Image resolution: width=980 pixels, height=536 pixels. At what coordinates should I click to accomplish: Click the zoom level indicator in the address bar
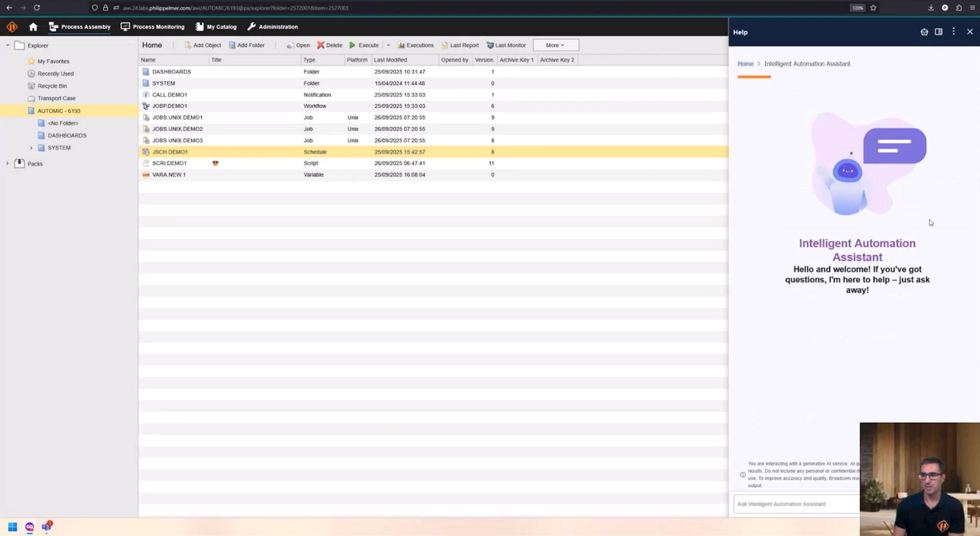(856, 8)
